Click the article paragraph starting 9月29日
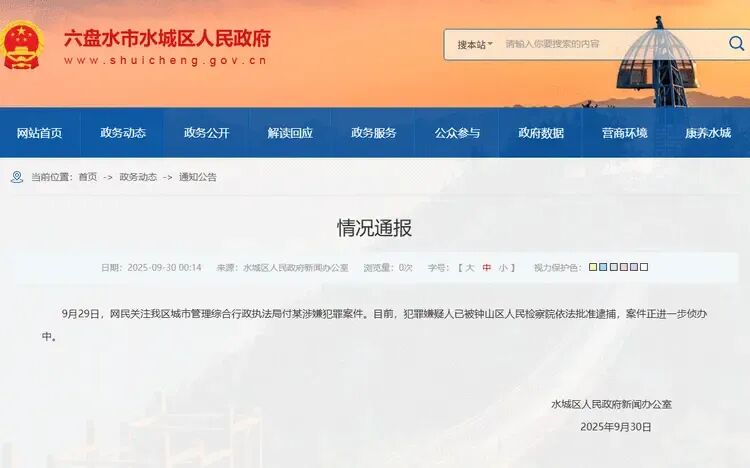The width and height of the screenshot is (750, 468). pyautogui.click(x=375, y=325)
